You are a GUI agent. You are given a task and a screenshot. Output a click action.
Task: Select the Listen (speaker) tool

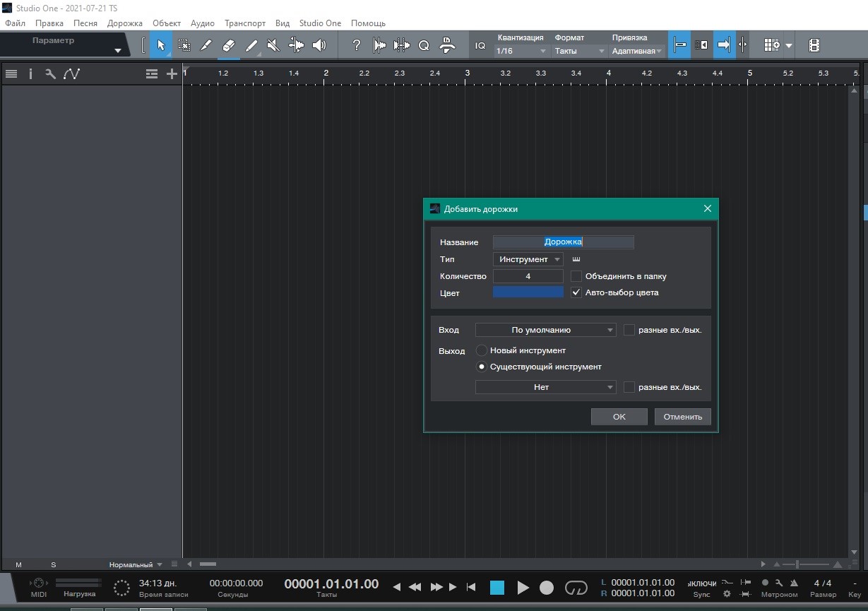tap(319, 45)
